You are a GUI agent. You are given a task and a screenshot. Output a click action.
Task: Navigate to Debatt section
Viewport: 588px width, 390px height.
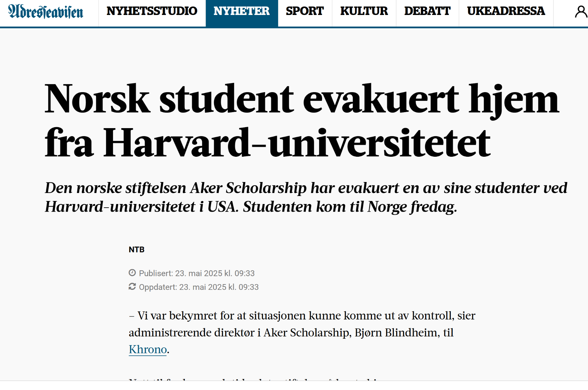coord(427,11)
